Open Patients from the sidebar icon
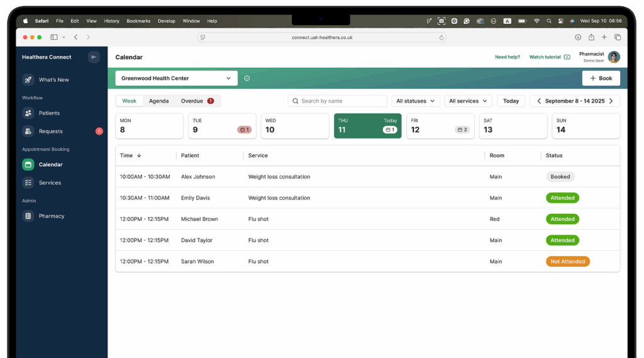This screenshot has width=644, height=358. [28, 113]
